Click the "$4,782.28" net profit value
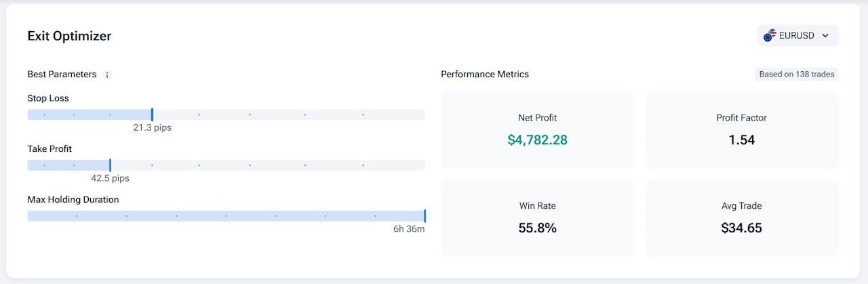Image resolution: width=868 pixels, height=284 pixels. click(538, 140)
